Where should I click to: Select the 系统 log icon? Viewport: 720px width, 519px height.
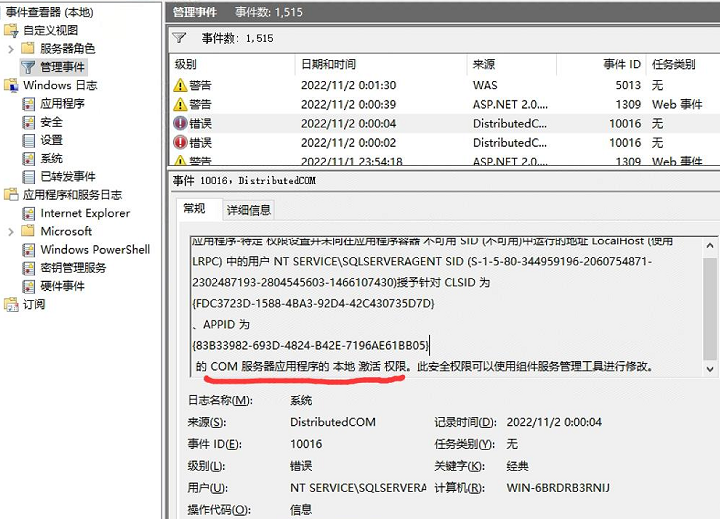click(x=29, y=159)
